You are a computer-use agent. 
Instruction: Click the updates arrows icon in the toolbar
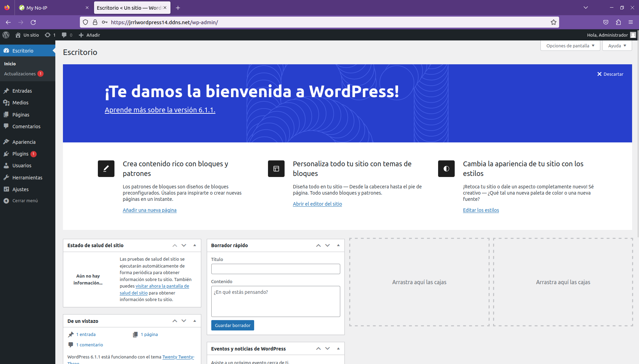[x=47, y=35]
